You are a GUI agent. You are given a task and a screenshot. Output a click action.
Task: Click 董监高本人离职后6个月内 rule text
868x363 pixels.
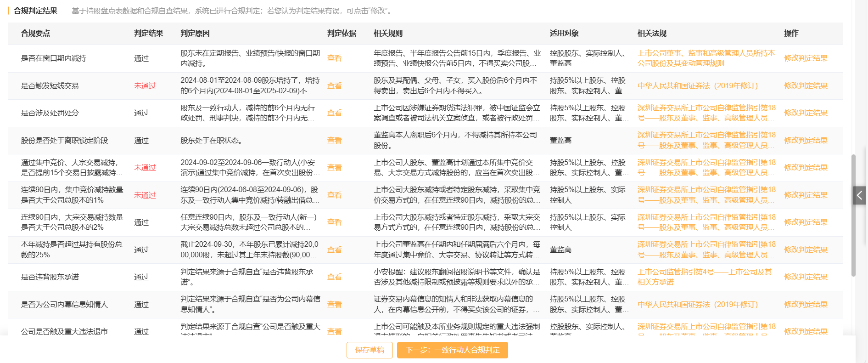click(x=455, y=141)
